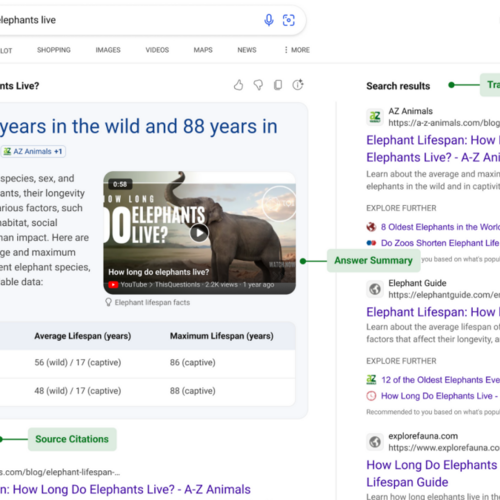Open the News tab
Image resolution: width=500 pixels, height=500 pixels.
[247, 50]
